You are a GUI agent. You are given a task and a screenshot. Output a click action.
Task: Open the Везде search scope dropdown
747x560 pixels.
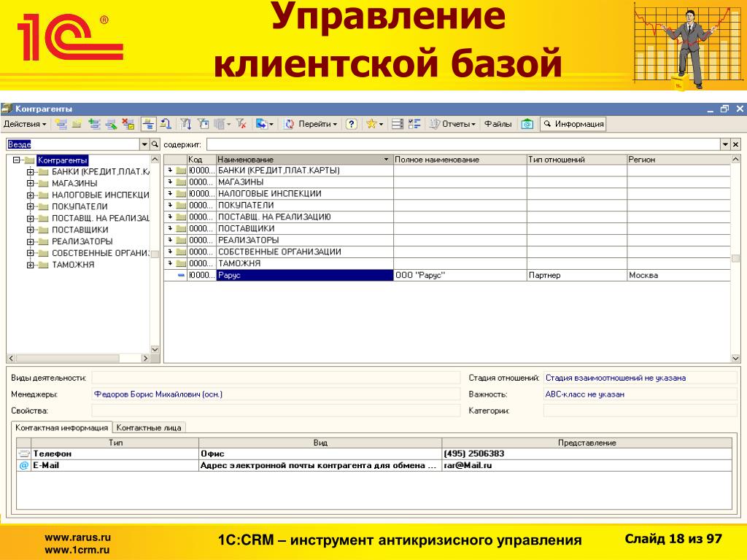point(144,144)
